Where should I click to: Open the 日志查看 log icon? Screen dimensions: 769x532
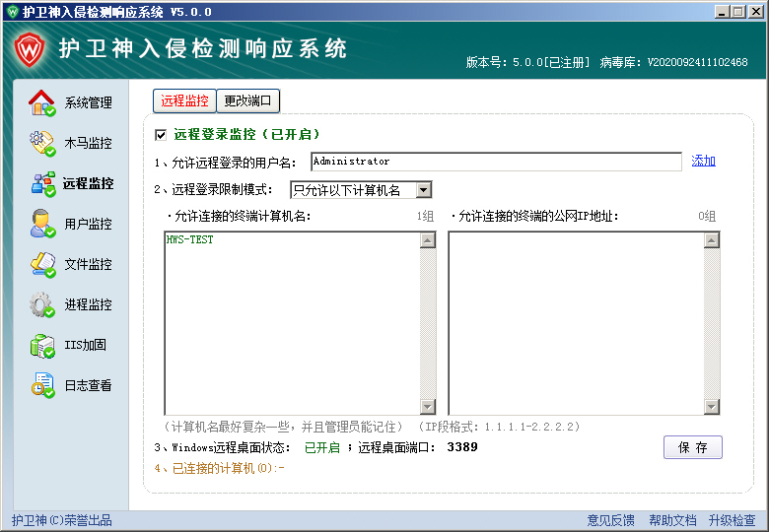click(x=42, y=385)
